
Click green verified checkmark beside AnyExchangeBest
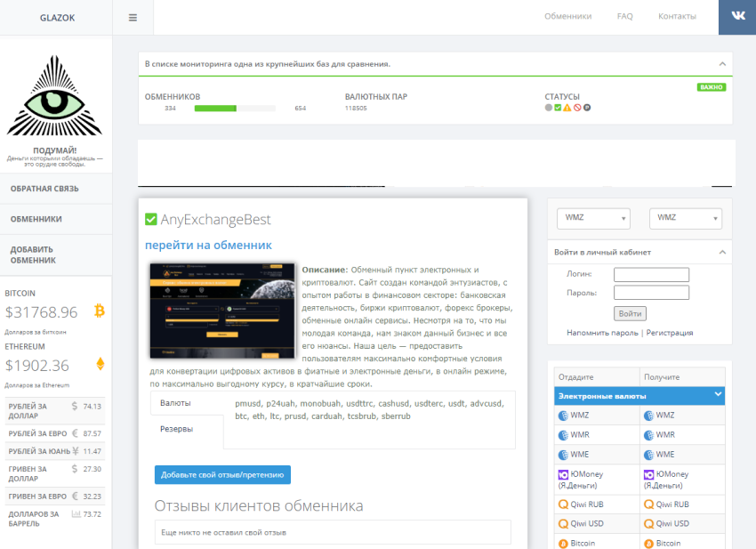[x=151, y=220]
